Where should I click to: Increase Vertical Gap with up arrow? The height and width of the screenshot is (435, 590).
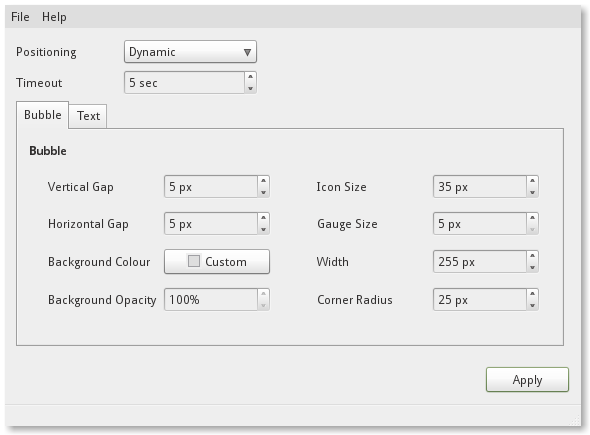(x=263, y=181)
